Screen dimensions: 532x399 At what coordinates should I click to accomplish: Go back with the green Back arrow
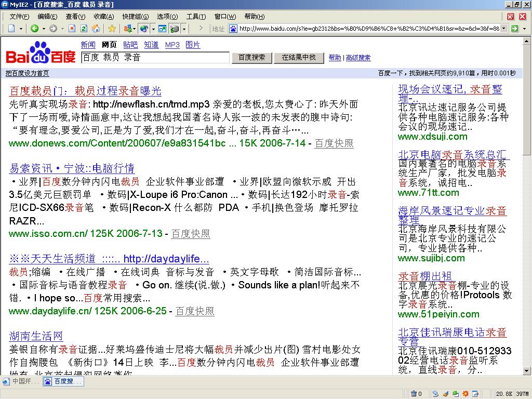click(34, 29)
